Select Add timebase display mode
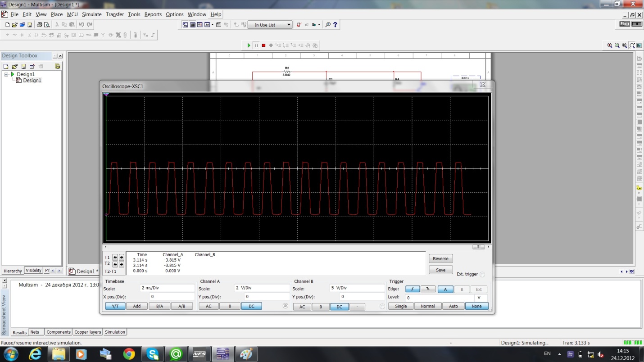The width and height of the screenshot is (644, 362). [137, 306]
